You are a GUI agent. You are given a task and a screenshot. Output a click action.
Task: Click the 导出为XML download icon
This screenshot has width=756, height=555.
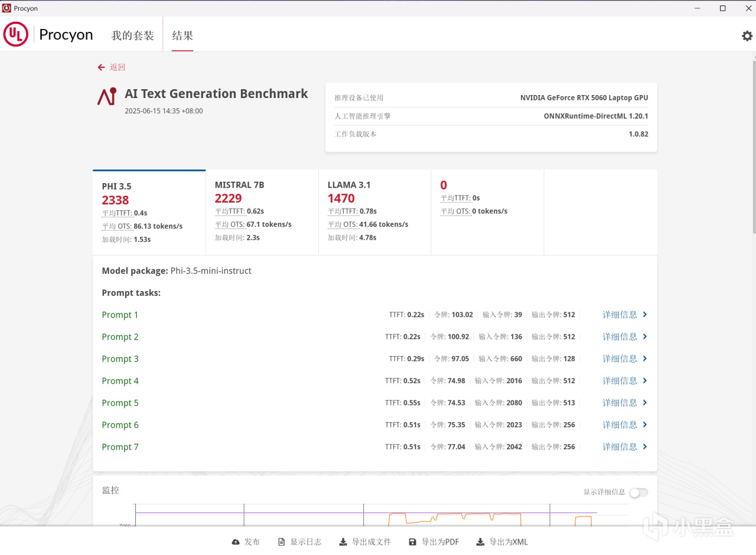[x=480, y=542]
